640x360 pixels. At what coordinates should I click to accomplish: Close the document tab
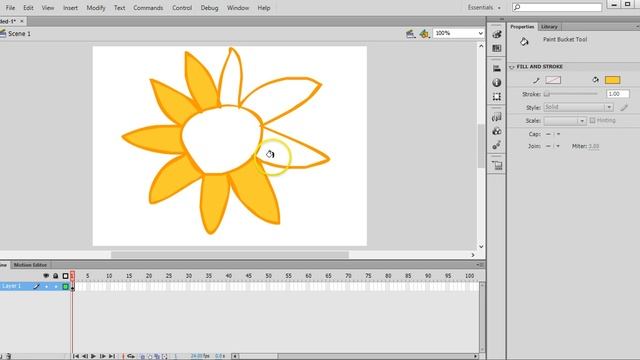(x=22, y=21)
